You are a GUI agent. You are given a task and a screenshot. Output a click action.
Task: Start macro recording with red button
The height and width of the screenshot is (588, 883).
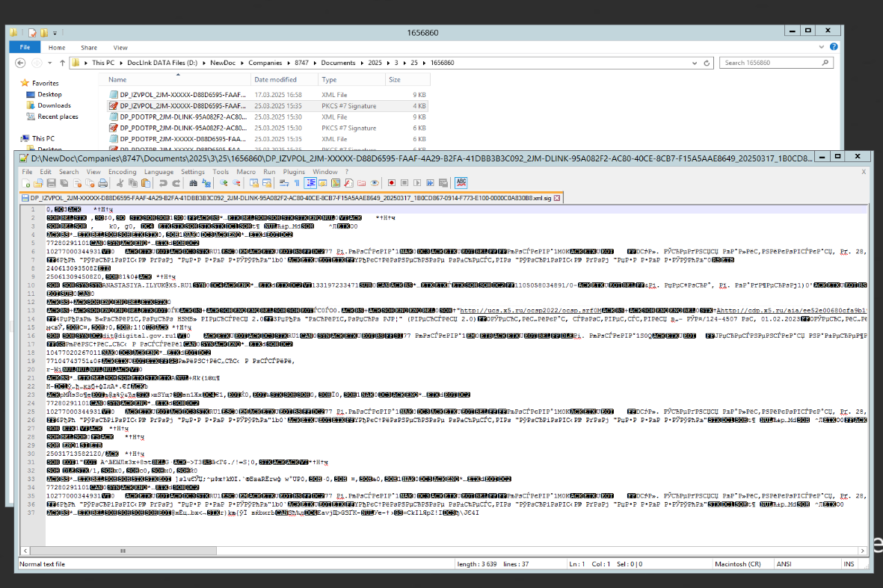point(391,183)
